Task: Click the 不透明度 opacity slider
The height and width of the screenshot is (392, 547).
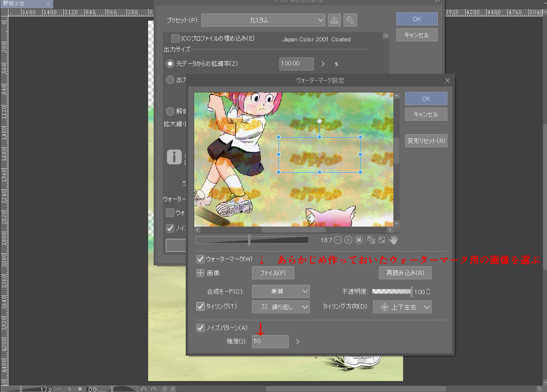Action: (392, 292)
